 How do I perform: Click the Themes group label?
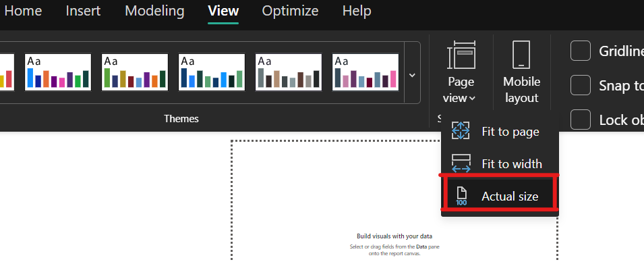(181, 119)
